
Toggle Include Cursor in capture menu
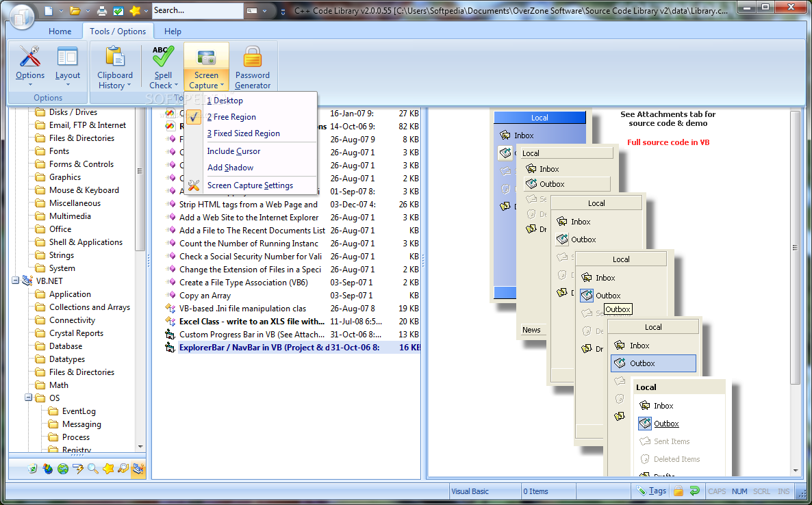(251, 151)
